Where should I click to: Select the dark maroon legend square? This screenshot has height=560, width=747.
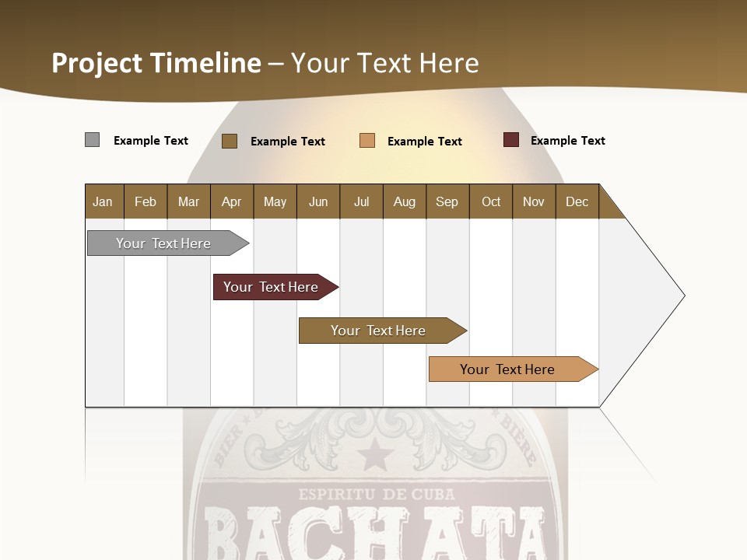coord(510,140)
